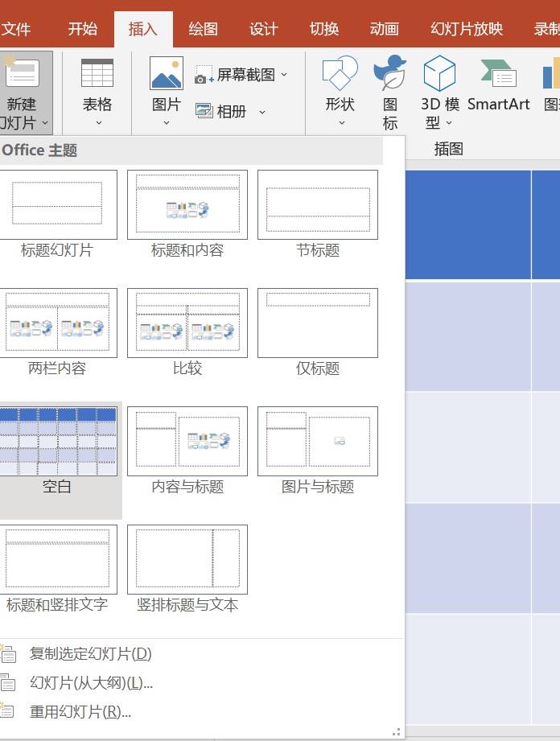This screenshot has width=560, height=741.
Task: Click the 屏幕截图 camera icon
Action: pos(204,75)
